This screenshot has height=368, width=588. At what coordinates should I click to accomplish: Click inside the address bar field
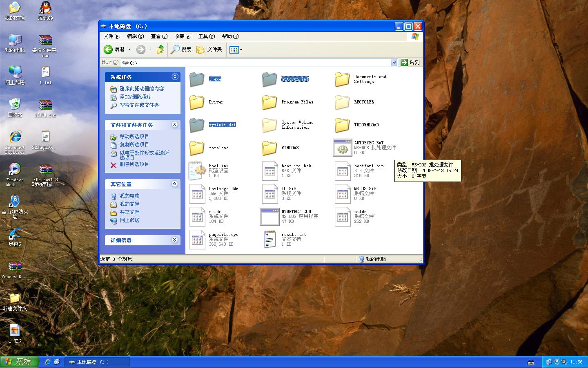tap(257, 63)
